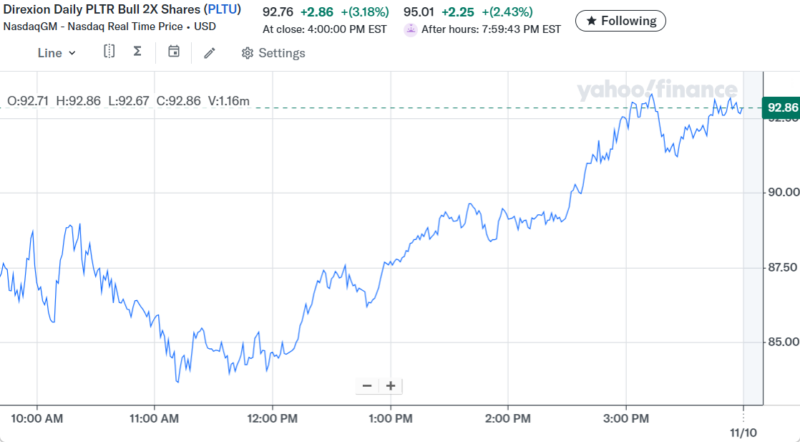Click the 10:00 AM time axis label
This screenshot has height=442, width=800.
tap(37, 417)
